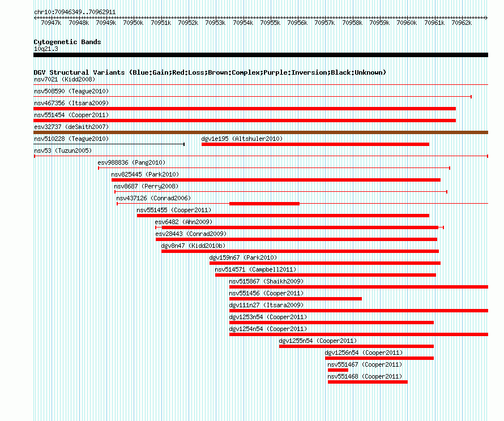
Task: Open nsv551454 (Cooper2011) variant details
Action: (71, 115)
